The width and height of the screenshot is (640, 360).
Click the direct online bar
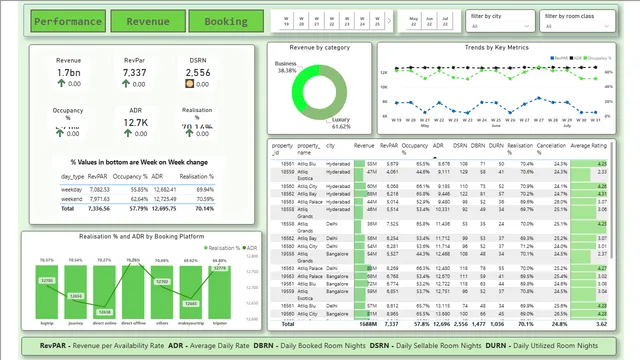104,292
